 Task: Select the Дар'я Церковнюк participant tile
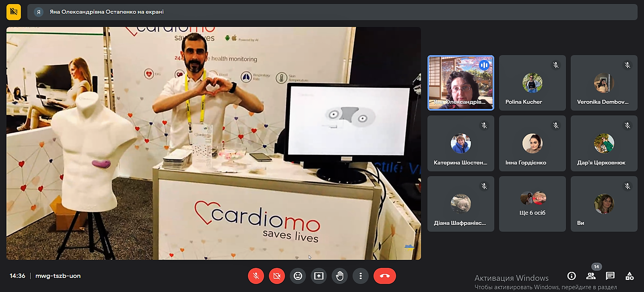pyautogui.click(x=604, y=144)
